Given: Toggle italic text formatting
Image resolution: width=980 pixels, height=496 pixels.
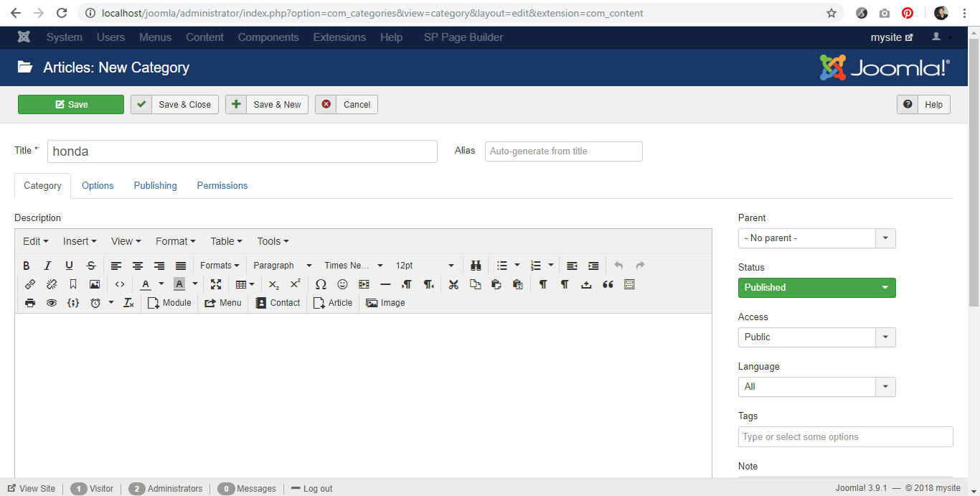Looking at the screenshot, I should [48, 266].
